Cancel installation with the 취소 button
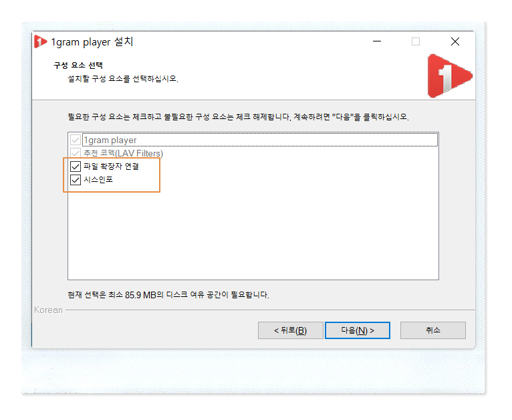This screenshot has width=512, height=420. (x=433, y=330)
